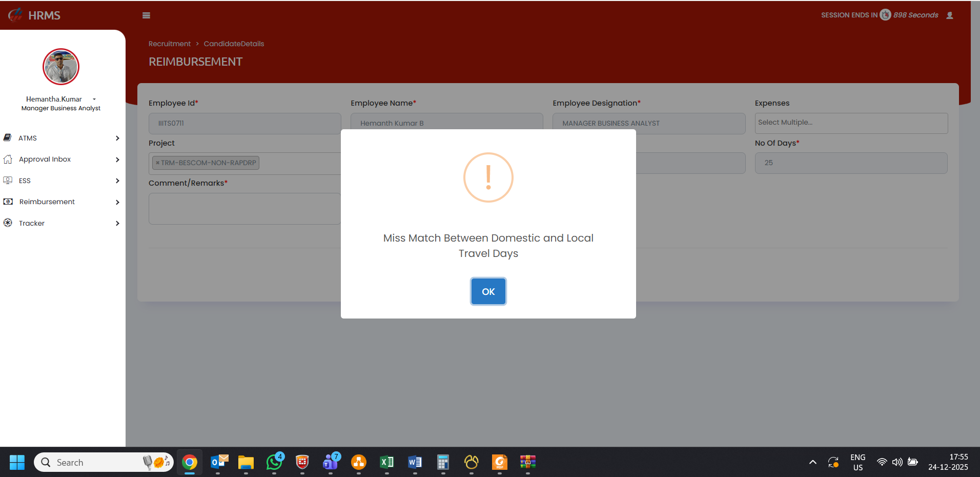This screenshot has width=980, height=477.
Task: Open WhatsApp from the taskbar
Action: point(274,462)
